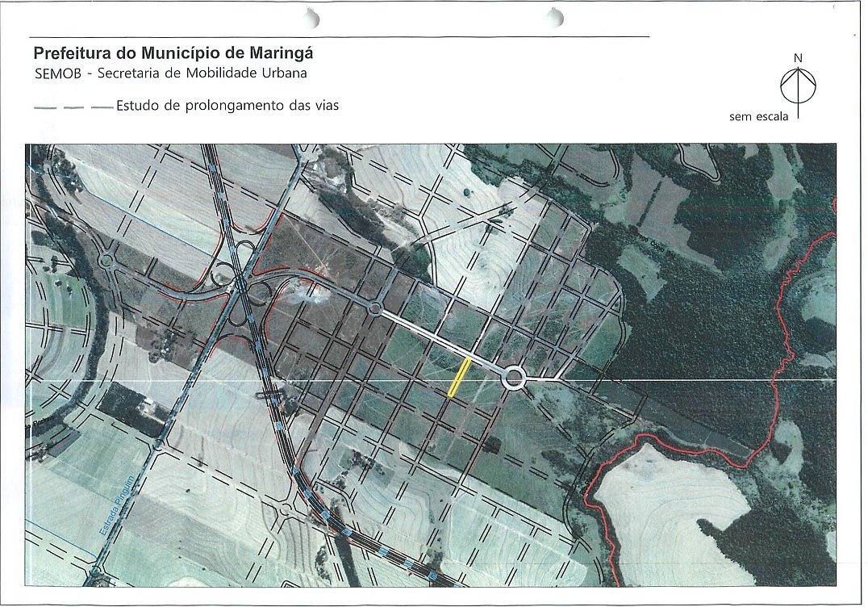Image resolution: width=868 pixels, height=607 pixels.
Task: Click the 'Estudo de prolongamento das vias' legend text
Action: [x=227, y=106]
